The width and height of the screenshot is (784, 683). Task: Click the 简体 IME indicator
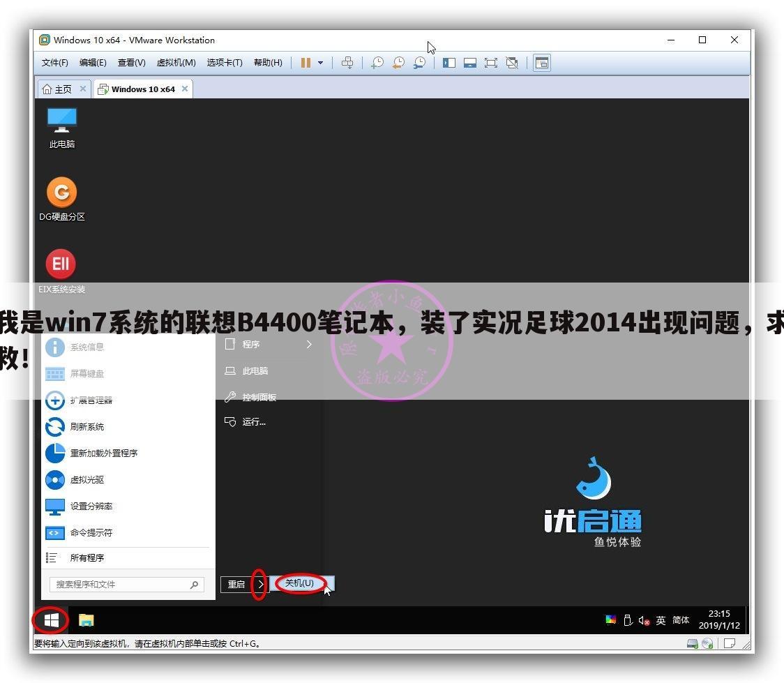tap(681, 620)
